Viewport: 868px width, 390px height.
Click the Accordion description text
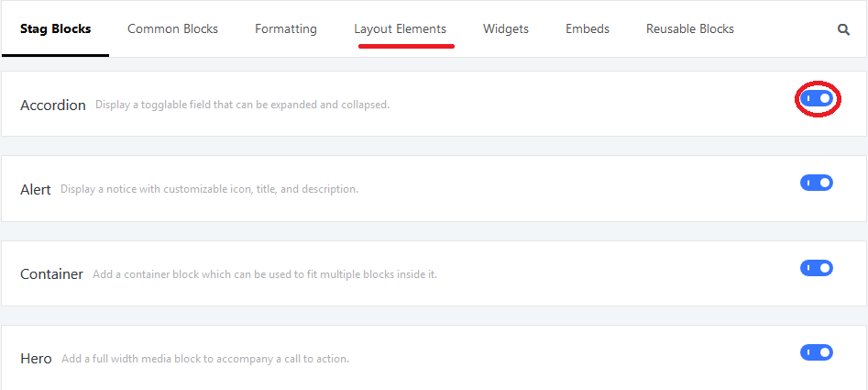pos(243,105)
